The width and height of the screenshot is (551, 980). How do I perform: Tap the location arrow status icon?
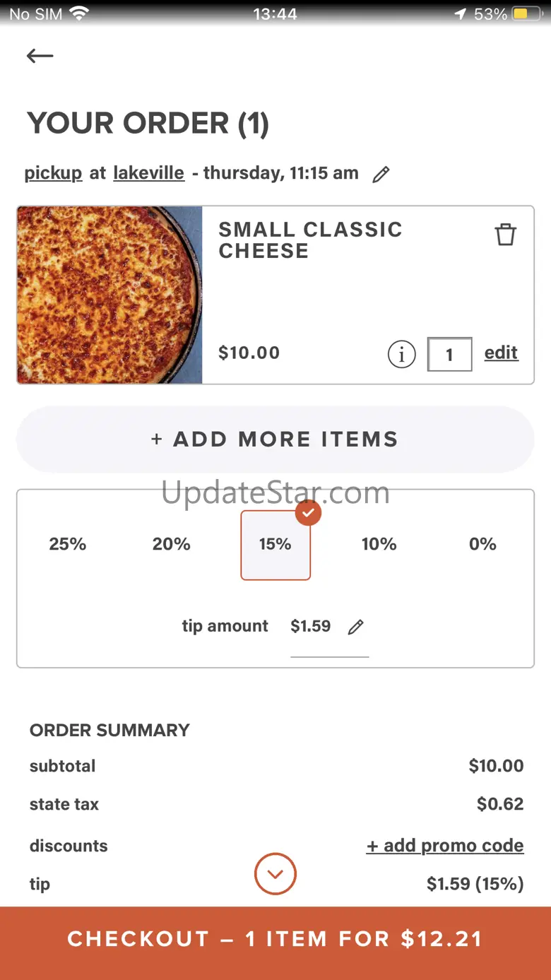pyautogui.click(x=460, y=14)
